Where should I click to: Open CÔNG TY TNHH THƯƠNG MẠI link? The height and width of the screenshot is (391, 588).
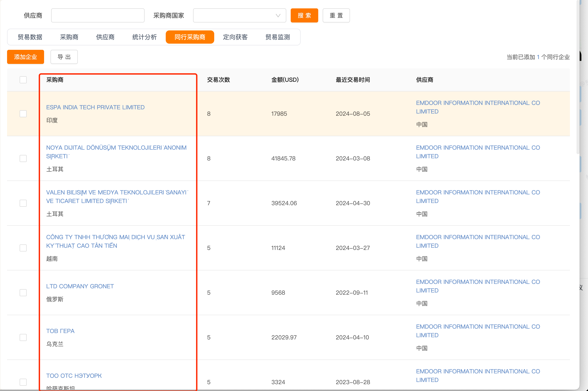[x=115, y=241]
